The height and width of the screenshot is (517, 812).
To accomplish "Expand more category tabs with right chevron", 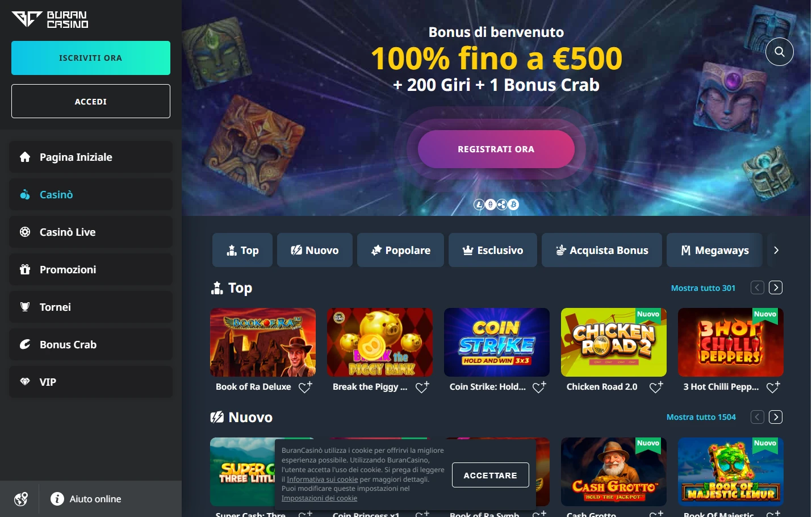I will coord(776,250).
